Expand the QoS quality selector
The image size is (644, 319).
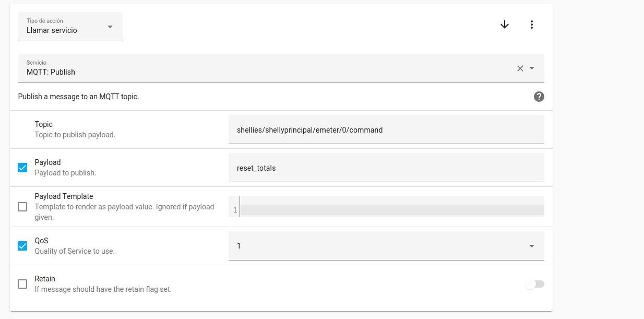[386, 245]
